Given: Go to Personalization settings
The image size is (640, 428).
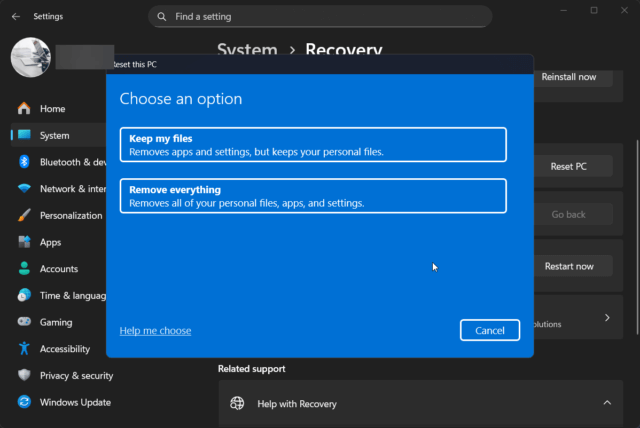Looking at the screenshot, I should tap(71, 215).
